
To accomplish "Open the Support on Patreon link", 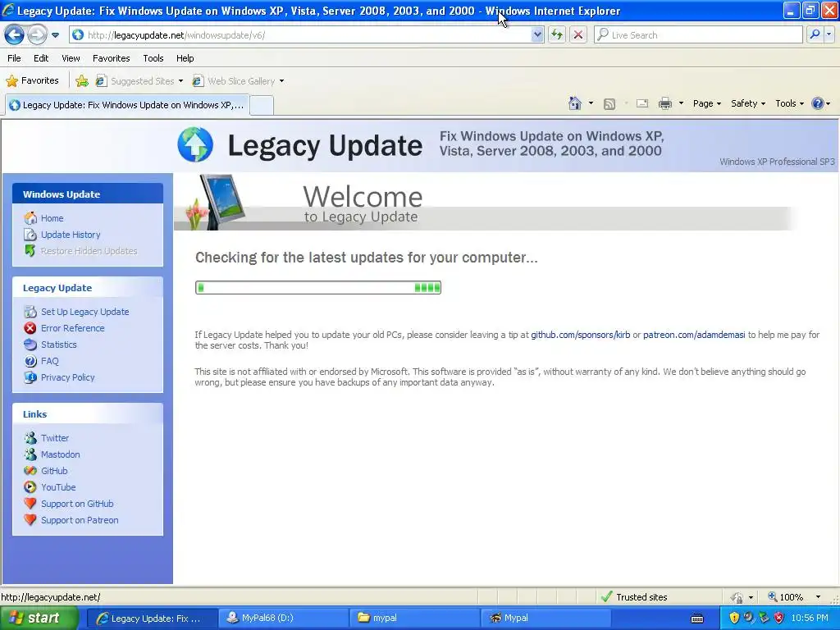I will 80,520.
